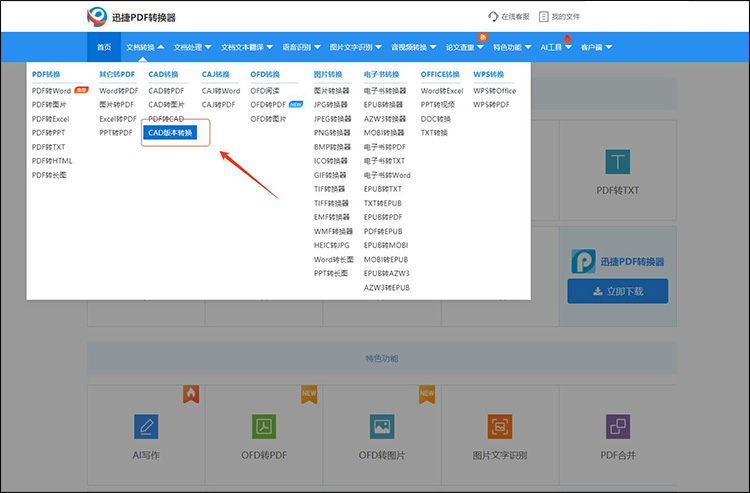This screenshot has height=493, width=750.
Task: Expand the 图片文字识别 nav dropdown
Action: pos(355,47)
